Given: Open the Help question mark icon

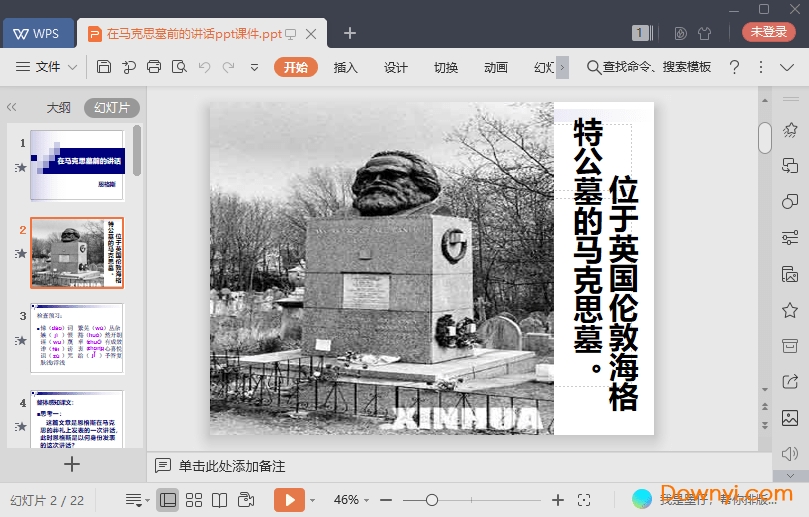Looking at the screenshot, I should pos(734,67).
